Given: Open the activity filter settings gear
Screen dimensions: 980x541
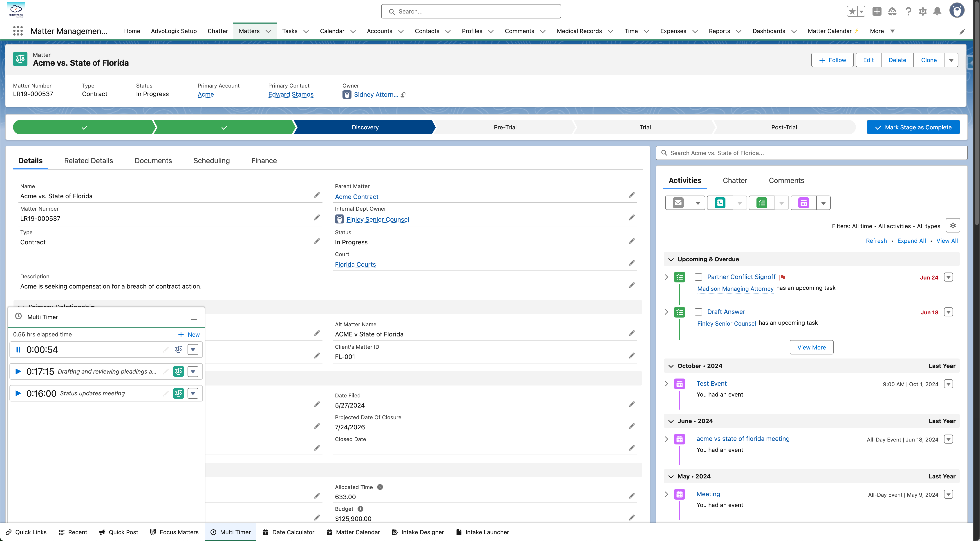Looking at the screenshot, I should [x=953, y=225].
